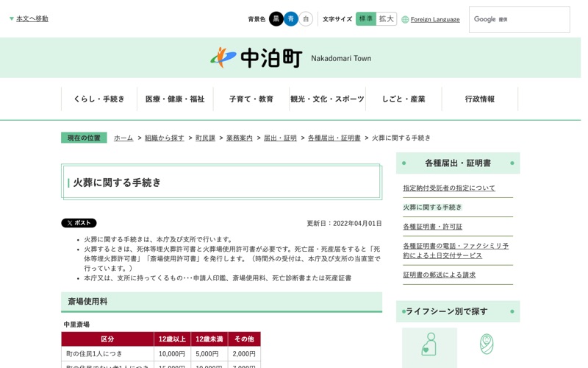Click the その他 table header

[244, 339]
